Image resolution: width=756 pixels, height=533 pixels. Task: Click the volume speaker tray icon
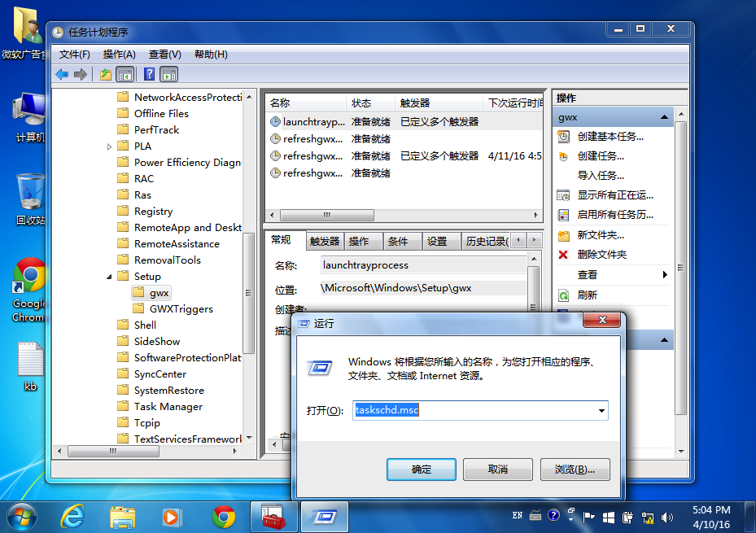click(666, 518)
